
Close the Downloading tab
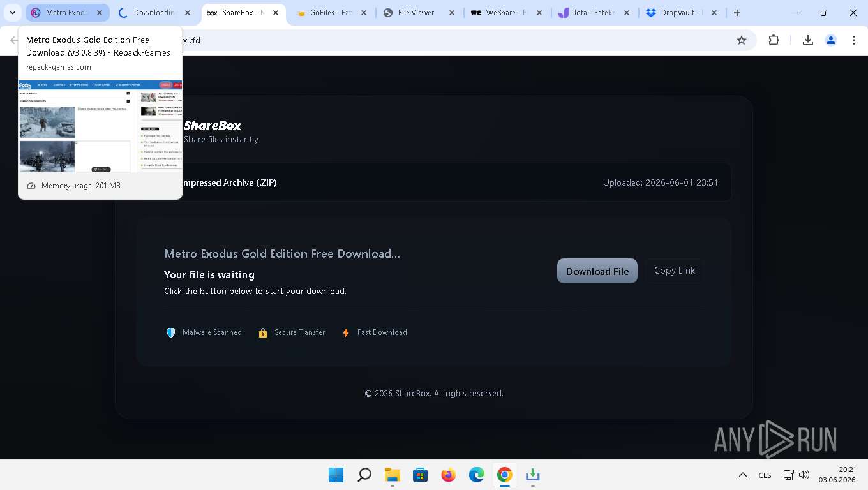click(188, 13)
